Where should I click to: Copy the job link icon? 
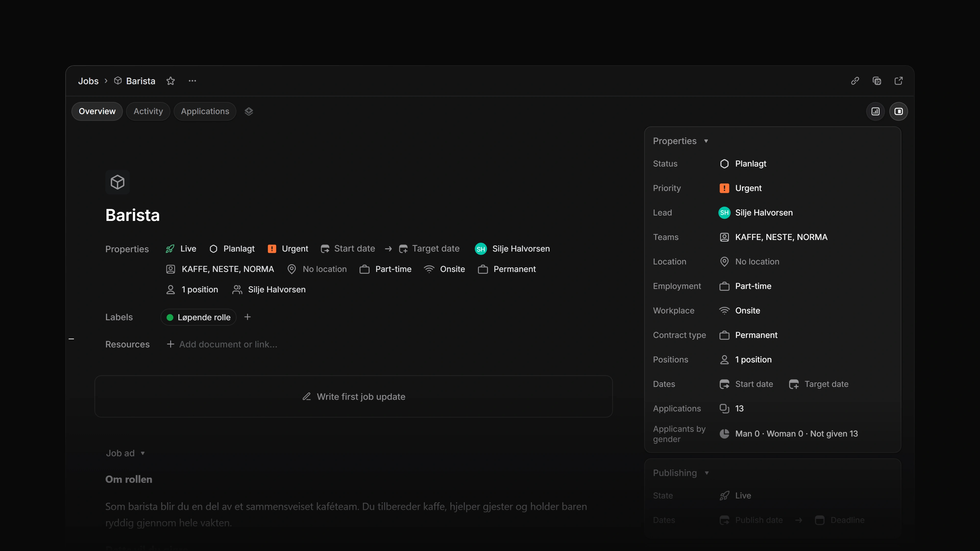[855, 81]
